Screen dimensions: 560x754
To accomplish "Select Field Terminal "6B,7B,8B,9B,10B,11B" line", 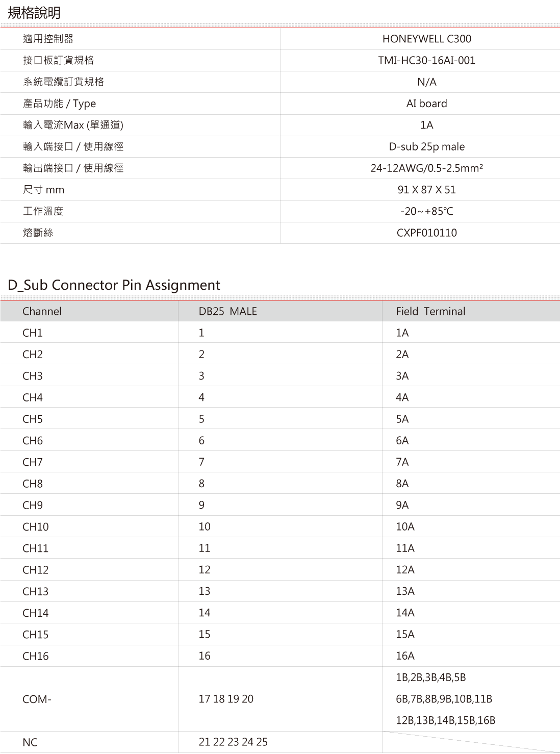I will 444,699.
